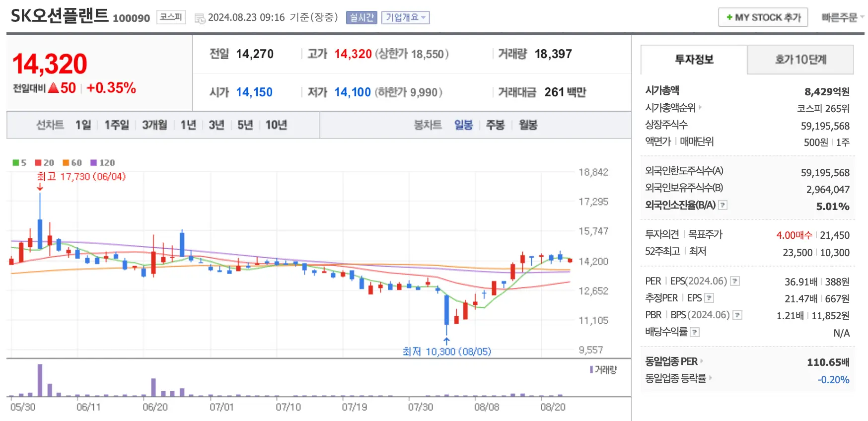Click the 실시간 badge
This screenshot has width=868, height=421.
point(362,17)
